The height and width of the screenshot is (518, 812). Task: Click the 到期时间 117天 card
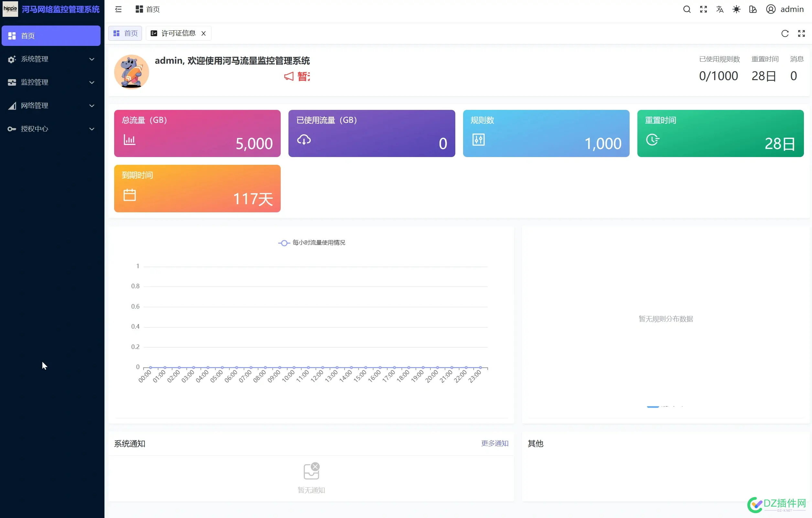197,188
